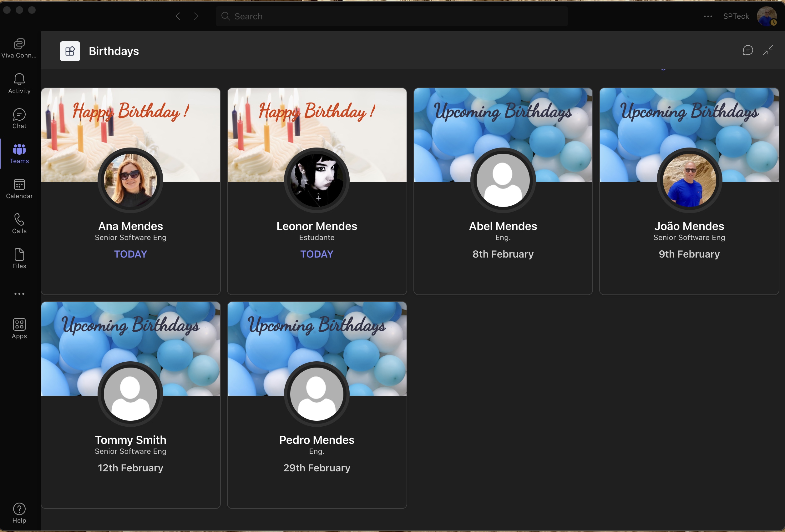The image size is (785, 532).
Task: Click the 9th February date
Action: pos(689,254)
